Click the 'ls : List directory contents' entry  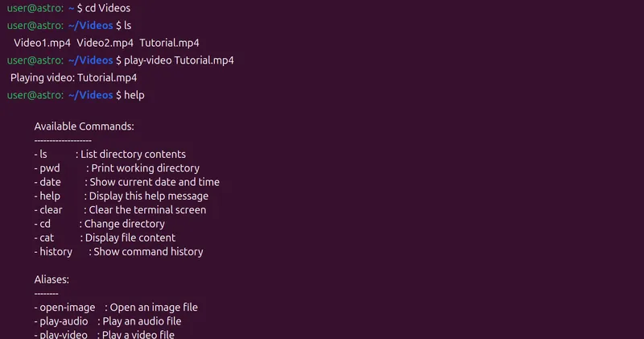(110, 154)
